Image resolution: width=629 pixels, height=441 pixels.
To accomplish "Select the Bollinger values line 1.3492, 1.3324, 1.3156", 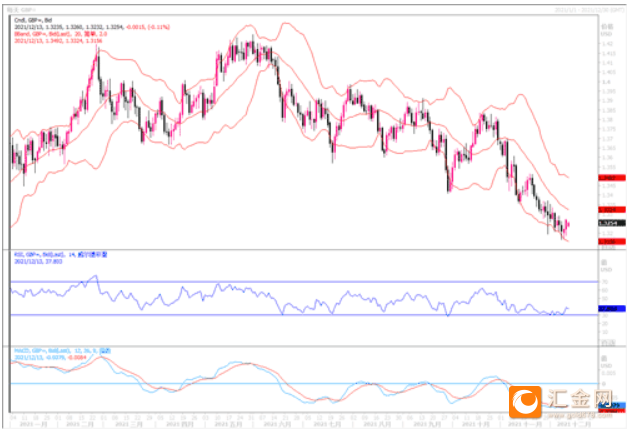I will (58, 41).
